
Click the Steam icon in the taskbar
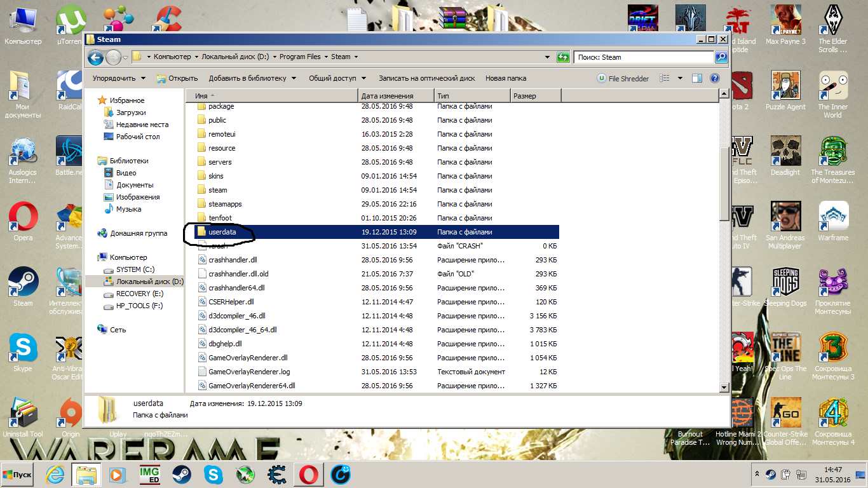click(x=182, y=474)
